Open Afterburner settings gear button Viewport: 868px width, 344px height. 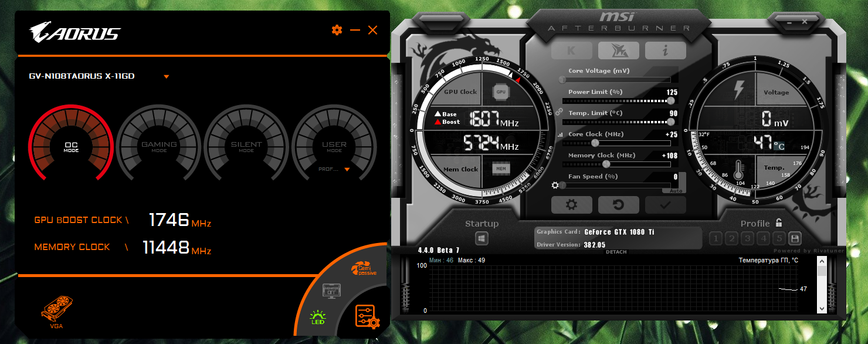click(x=572, y=205)
